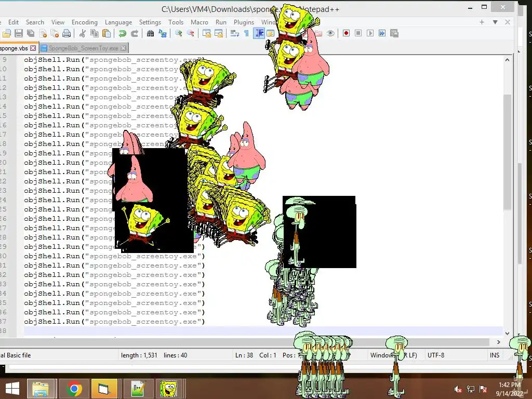Click the UTF-8 encoding status field
The height and width of the screenshot is (399, 532).
[436, 355]
